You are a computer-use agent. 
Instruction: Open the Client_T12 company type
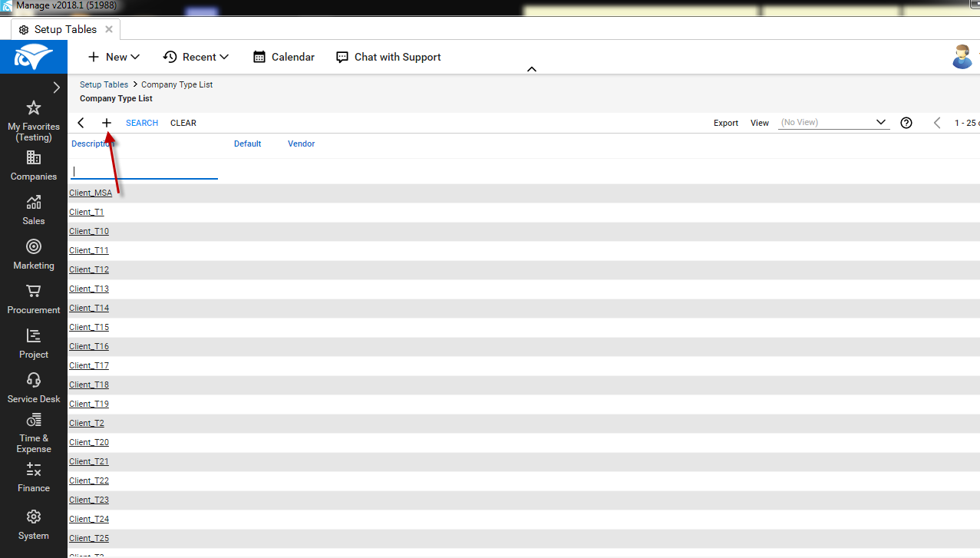click(x=89, y=269)
